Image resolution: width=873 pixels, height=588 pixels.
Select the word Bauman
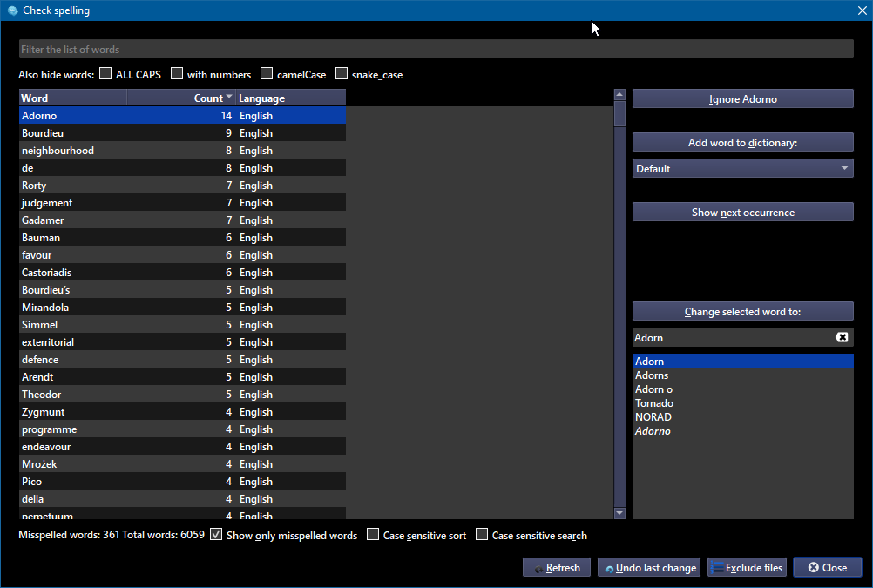pyautogui.click(x=183, y=237)
